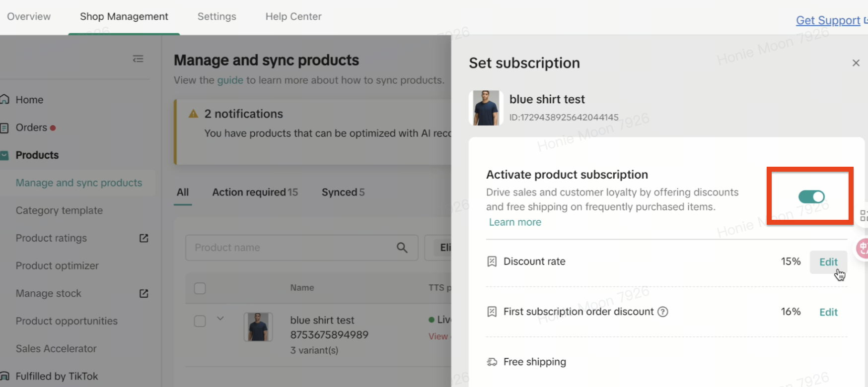
Task: Check the select-all products checkbox
Action: coord(200,288)
